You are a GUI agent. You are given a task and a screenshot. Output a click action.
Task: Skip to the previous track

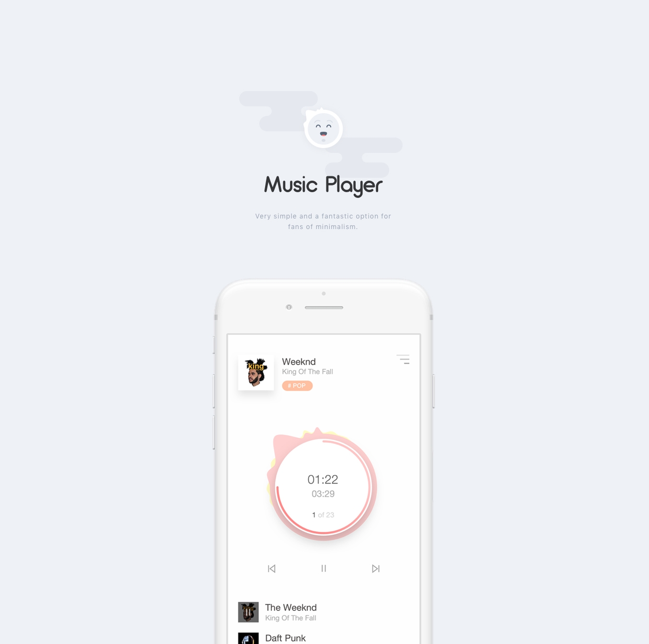tap(272, 569)
